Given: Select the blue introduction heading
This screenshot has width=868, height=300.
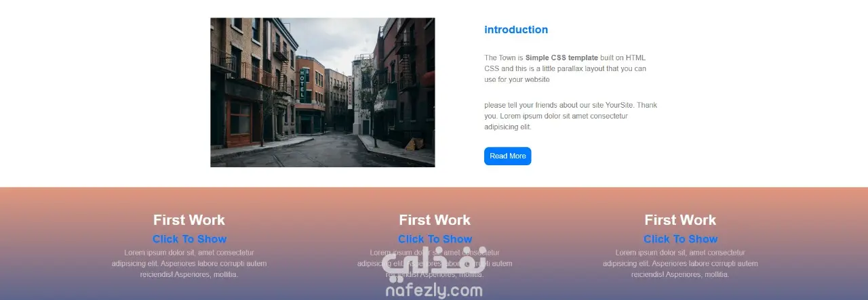Looking at the screenshot, I should [516, 30].
